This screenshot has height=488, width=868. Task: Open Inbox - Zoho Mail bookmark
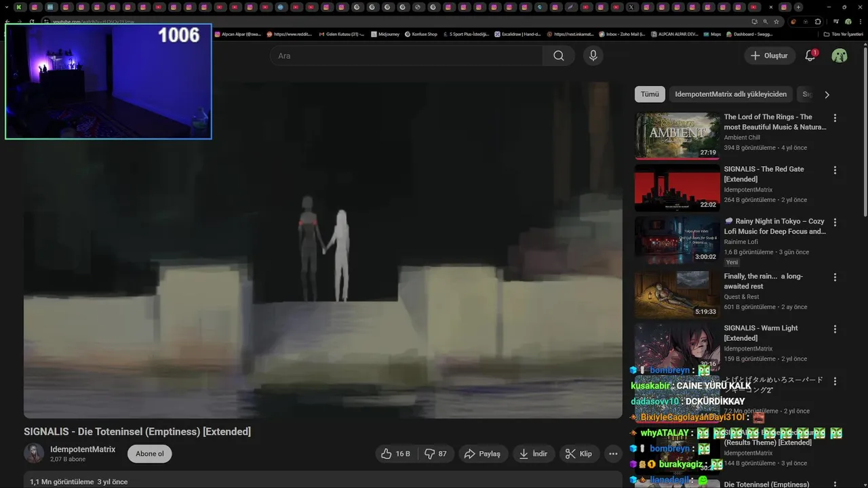[622, 34]
